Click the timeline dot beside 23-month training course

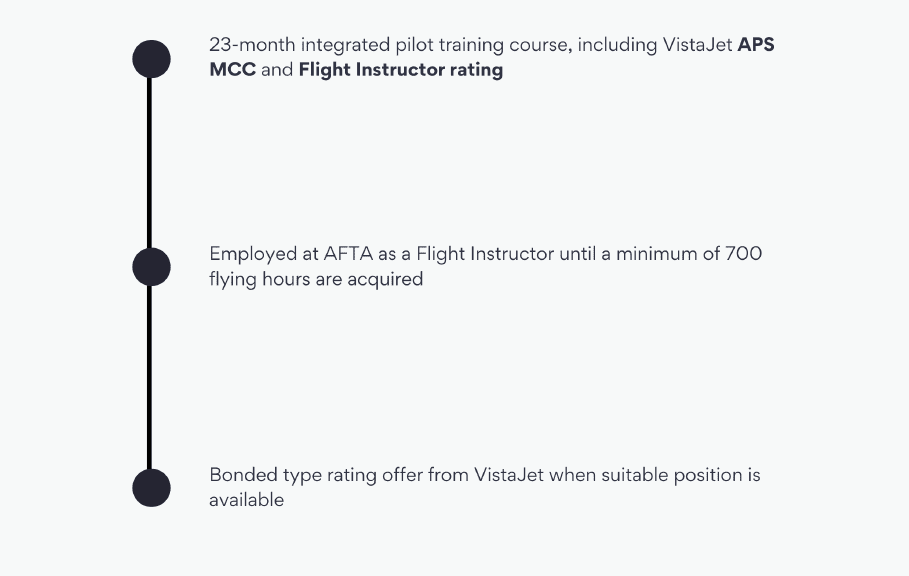point(151,59)
